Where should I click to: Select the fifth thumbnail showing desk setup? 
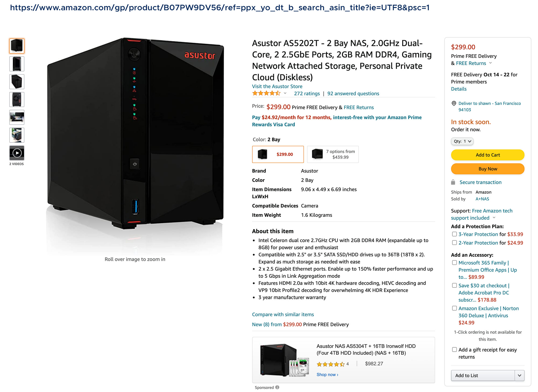click(17, 117)
